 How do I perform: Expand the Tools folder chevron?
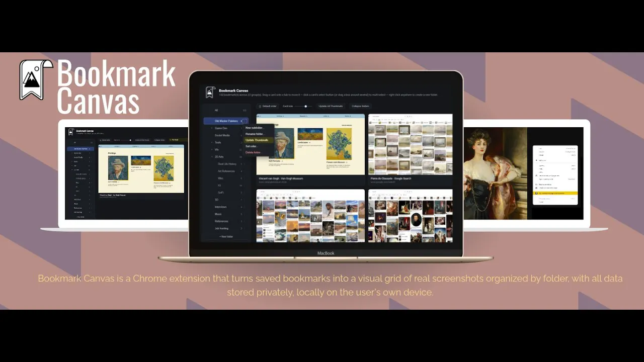click(x=212, y=142)
